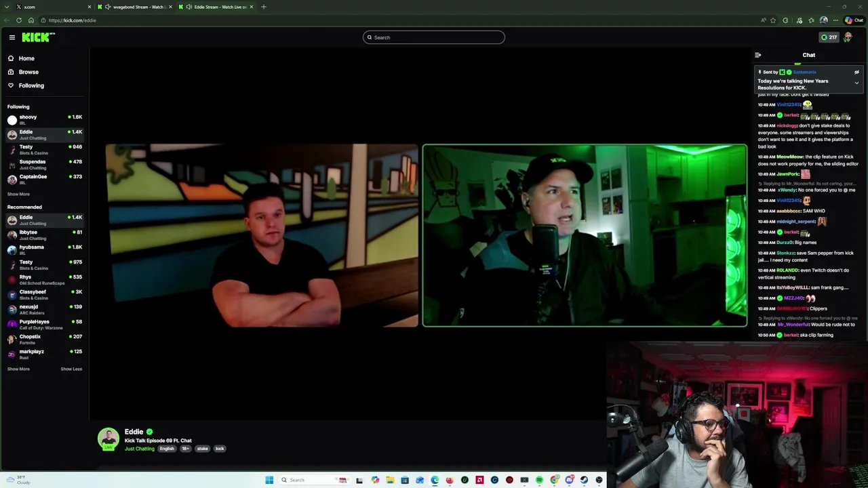This screenshot has height=488, width=868.
Task: Expand Recommended list with Show More
Action: (18, 369)
